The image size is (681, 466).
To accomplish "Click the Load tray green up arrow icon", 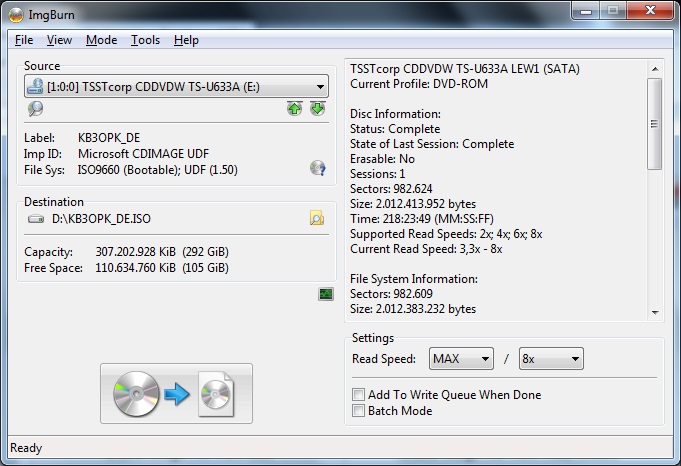I will pos(294,108).
